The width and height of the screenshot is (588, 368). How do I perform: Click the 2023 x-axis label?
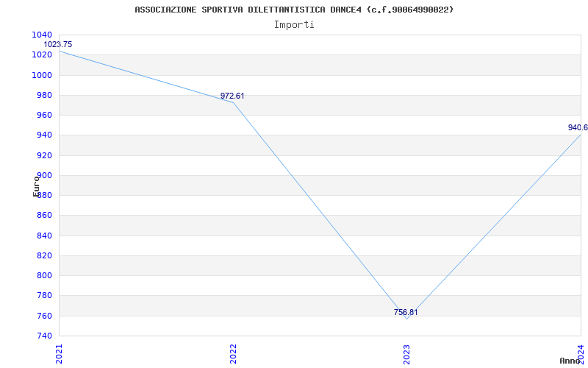[x=407, y=354]
